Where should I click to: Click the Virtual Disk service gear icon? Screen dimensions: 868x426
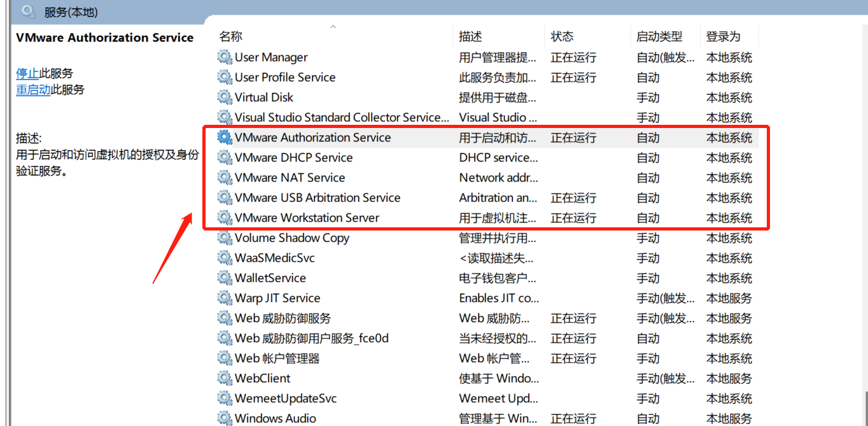coord(225,97)
